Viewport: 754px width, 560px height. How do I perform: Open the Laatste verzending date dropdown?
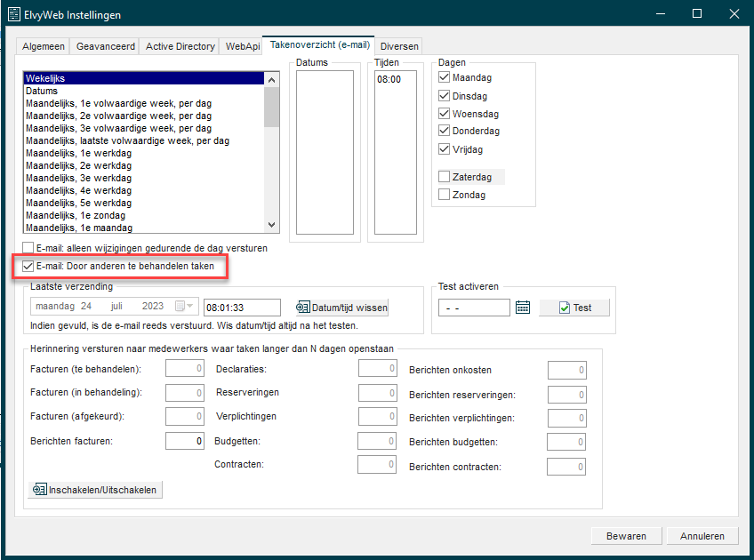point(185,307)
